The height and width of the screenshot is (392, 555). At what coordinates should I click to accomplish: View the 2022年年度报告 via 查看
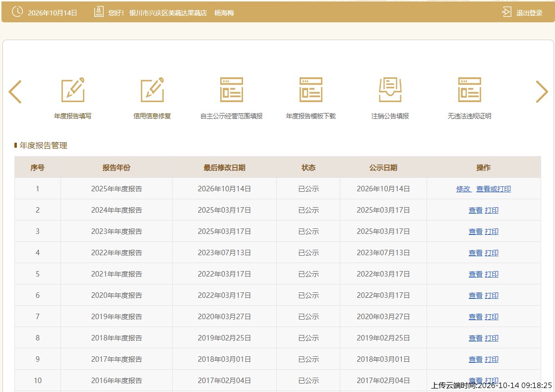coord(475,253)
